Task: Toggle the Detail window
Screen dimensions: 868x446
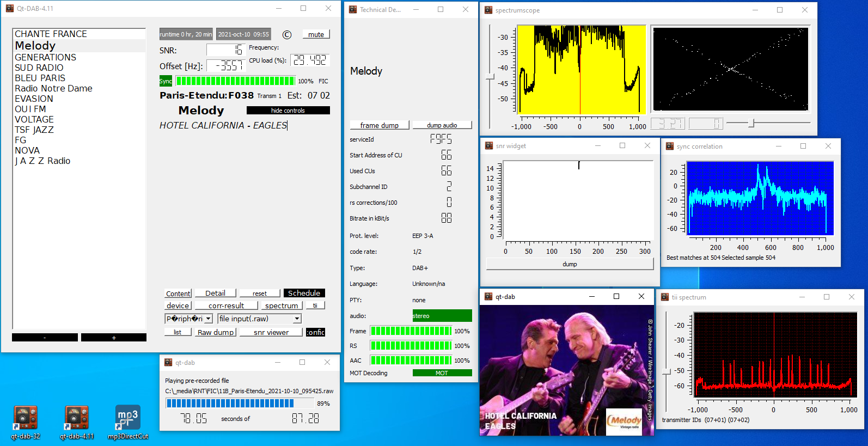Action: [x=215, y=294]
